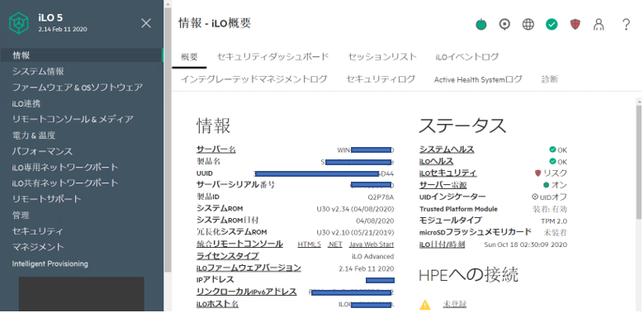Click the iLOファームウェアバージョン link
Screen dimensions: 644x313
[249, 268]
